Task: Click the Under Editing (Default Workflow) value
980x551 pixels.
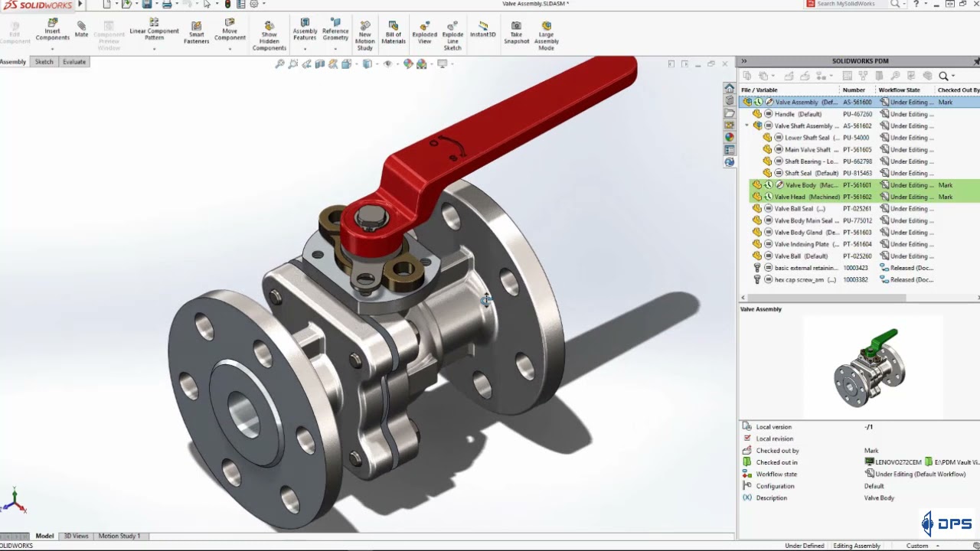Action: point(920,474)
